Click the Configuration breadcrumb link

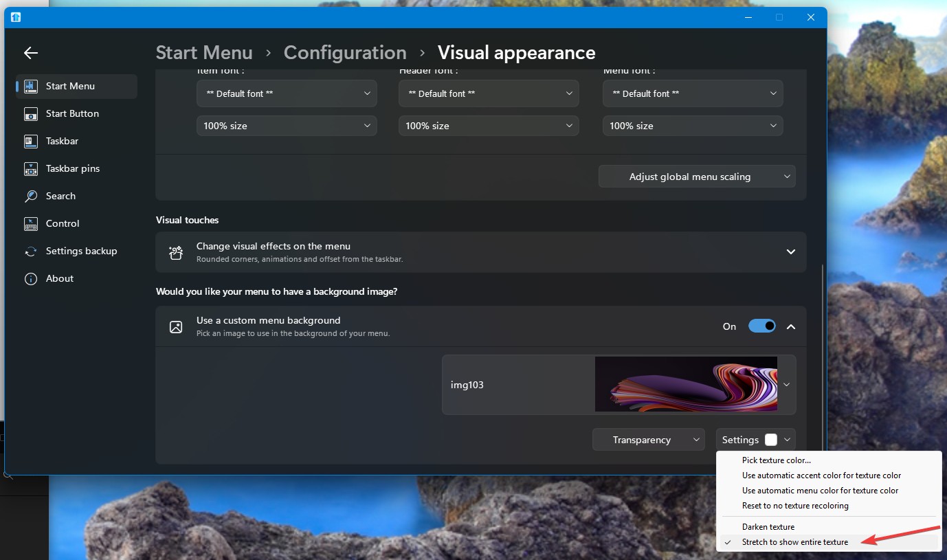pos(345,53)
